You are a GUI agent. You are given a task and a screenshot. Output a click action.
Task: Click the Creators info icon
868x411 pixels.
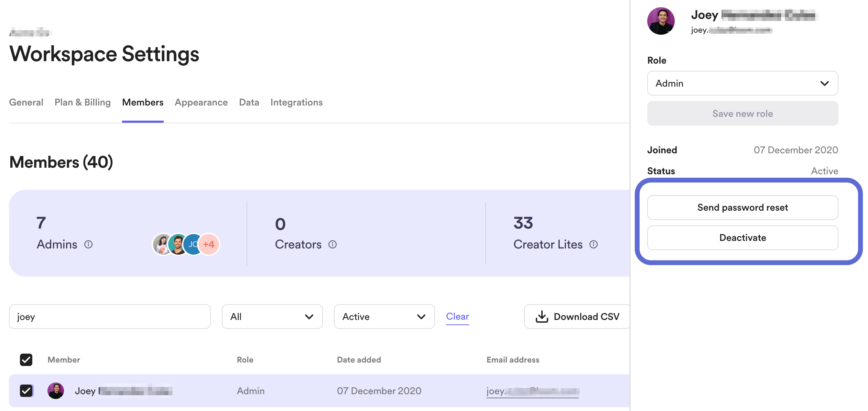[332, 244]
